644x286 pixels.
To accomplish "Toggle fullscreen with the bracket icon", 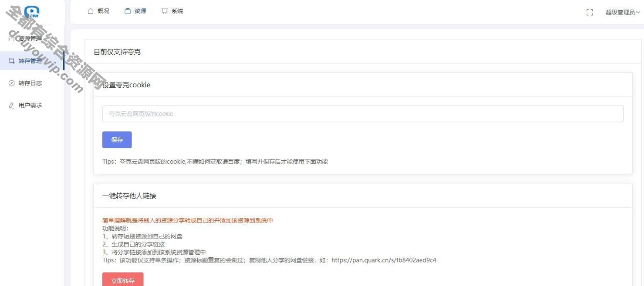I will click(590, 12).
